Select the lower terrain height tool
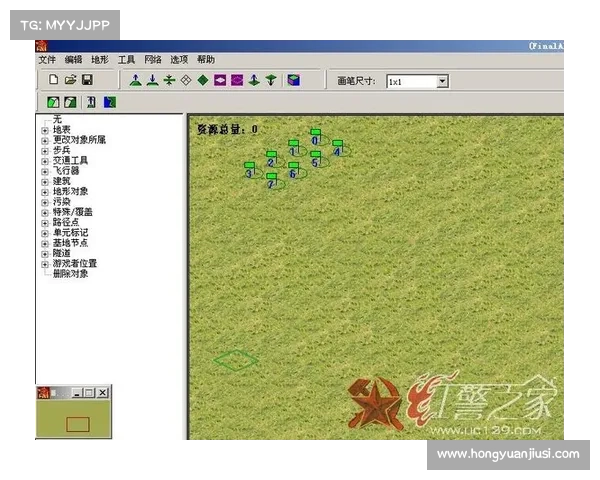600x480 pixels. (152, 80)
